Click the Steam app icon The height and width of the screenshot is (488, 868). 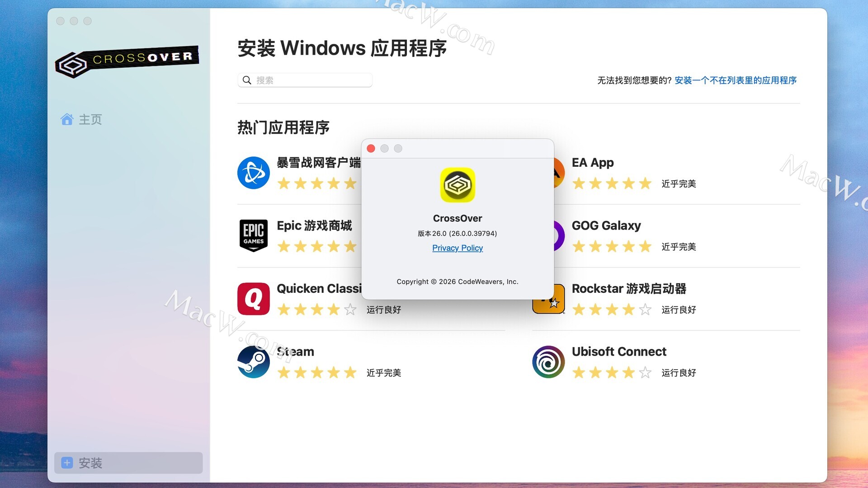pos(253,362)
